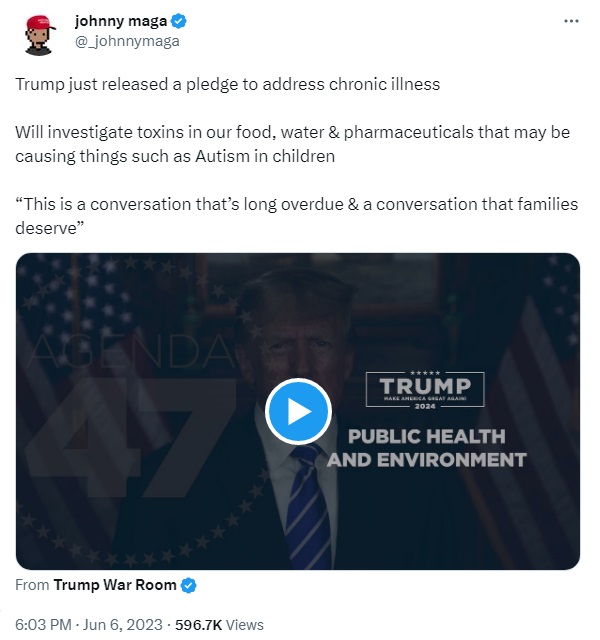Click the Public Health and Environment video title
This screenshot has width=600, height=640.
pos(426,448)
